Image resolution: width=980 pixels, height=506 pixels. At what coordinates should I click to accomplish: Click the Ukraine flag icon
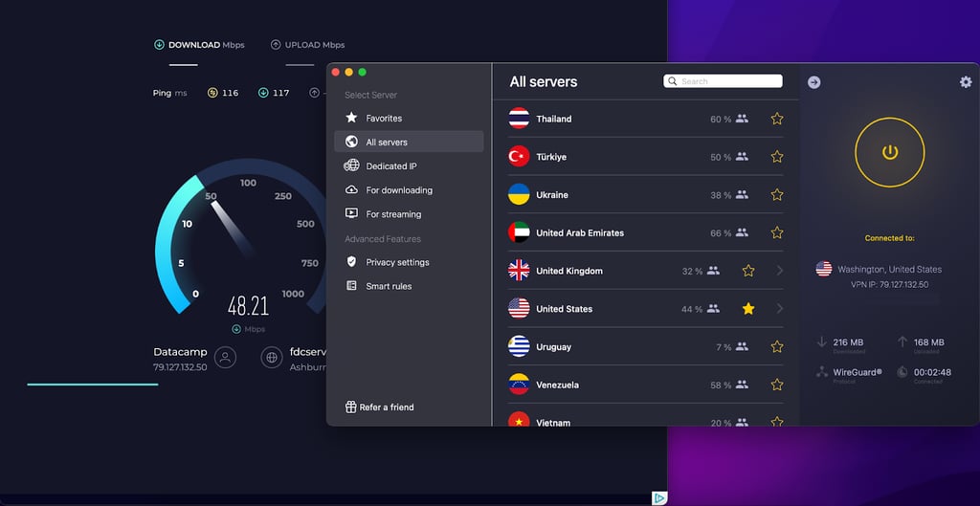click(x=519, y=194)
